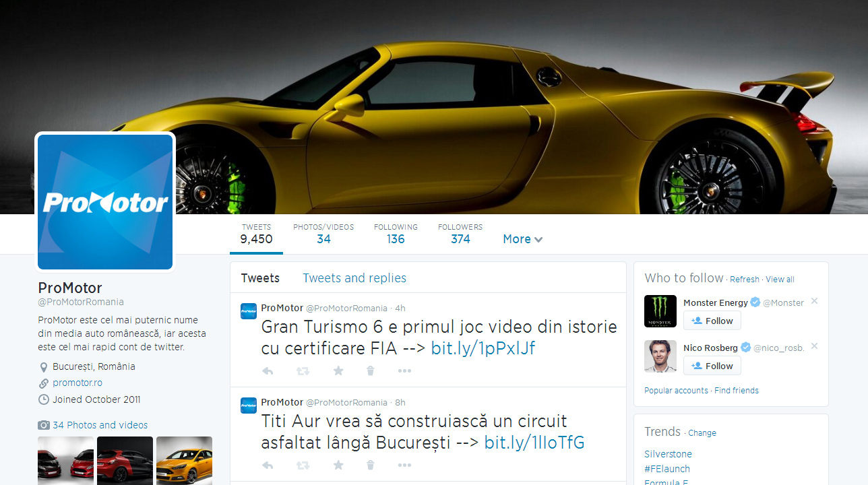Open more options on Gran Turismo 6 tweet

click(404, 371)
